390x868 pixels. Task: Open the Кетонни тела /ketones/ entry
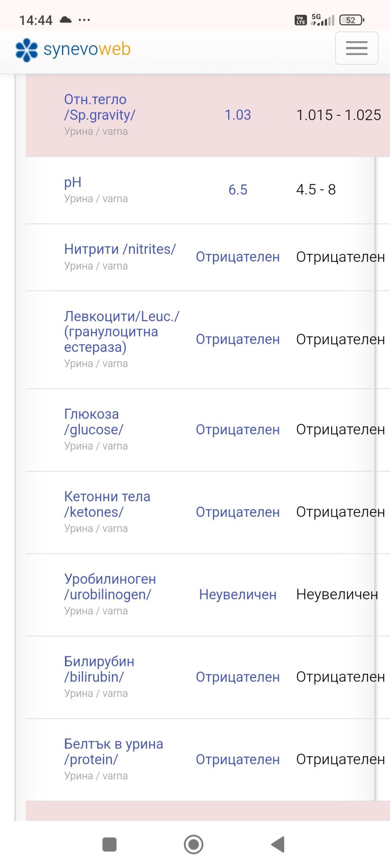click(107, 504)
